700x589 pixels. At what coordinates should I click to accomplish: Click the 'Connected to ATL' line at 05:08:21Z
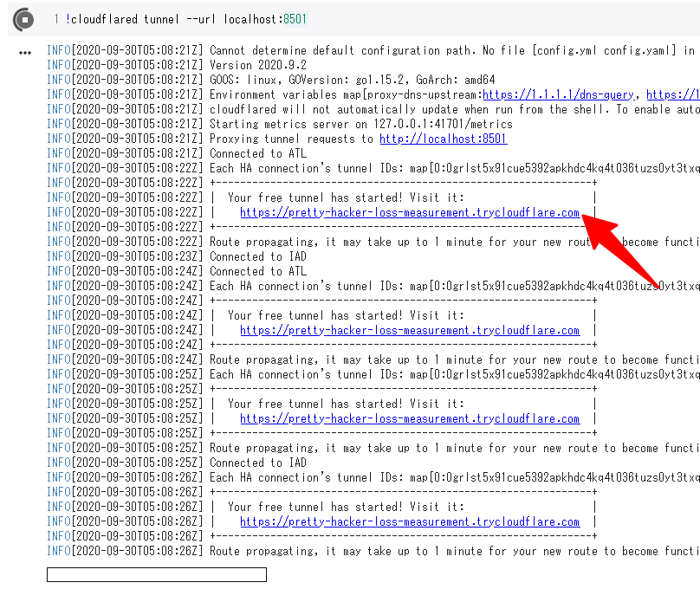click(177, 153)
